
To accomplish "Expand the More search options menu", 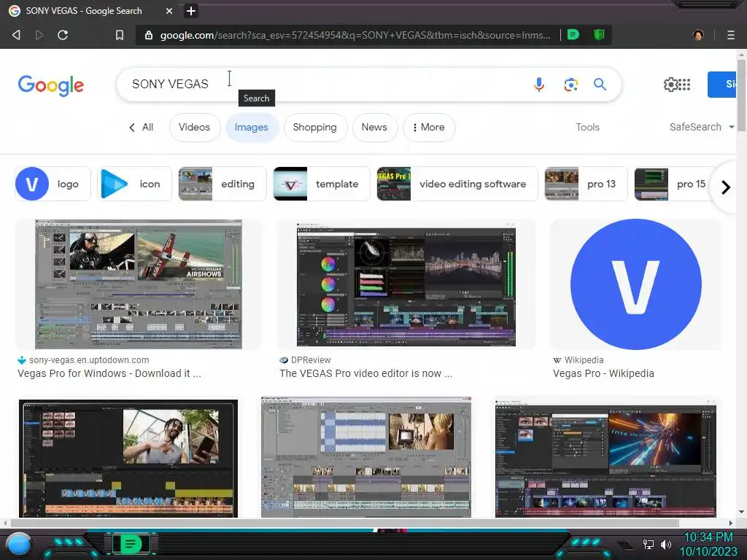I will (429, 127).
